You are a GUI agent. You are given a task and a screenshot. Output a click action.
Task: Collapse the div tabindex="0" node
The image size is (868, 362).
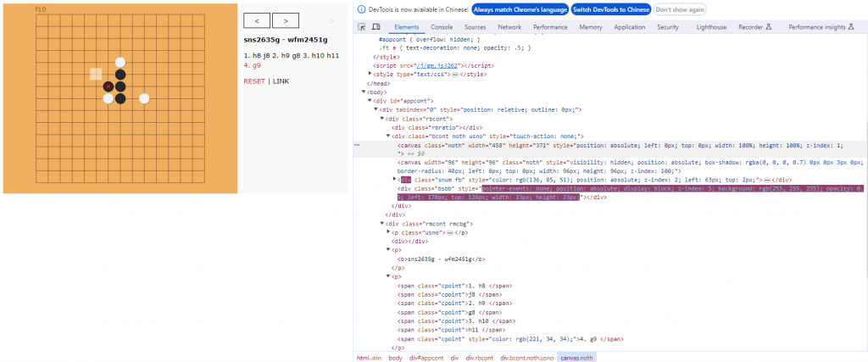coord(376,109)
